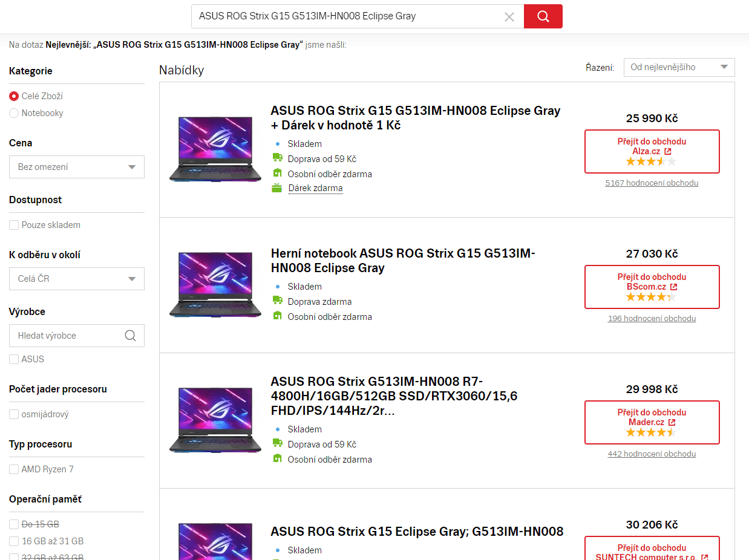
Task: Clear the search field with the X icon
Action: (x=509, y=17)
